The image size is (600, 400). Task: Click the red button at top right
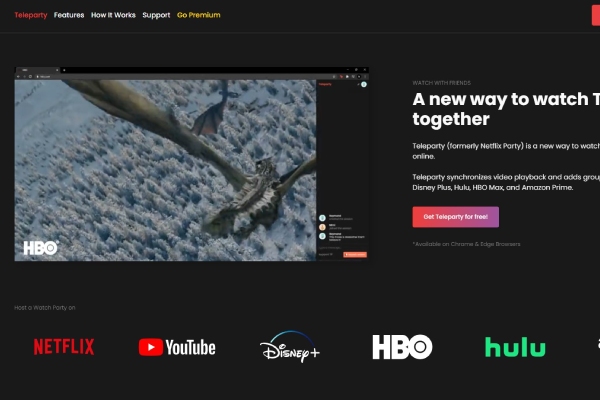[x=595, y=15]
